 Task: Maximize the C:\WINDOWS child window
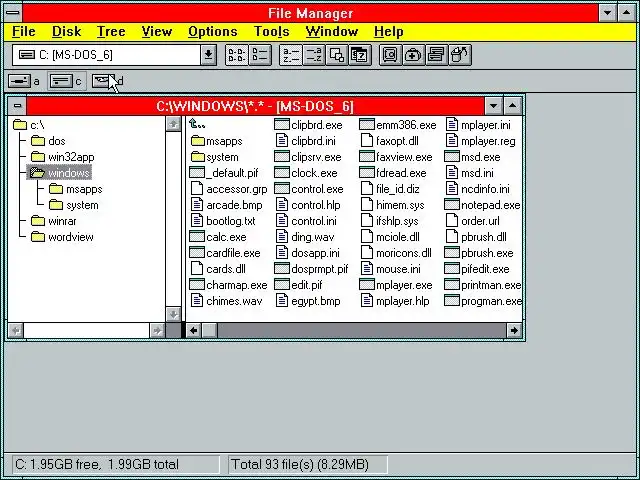click(512, 106)
